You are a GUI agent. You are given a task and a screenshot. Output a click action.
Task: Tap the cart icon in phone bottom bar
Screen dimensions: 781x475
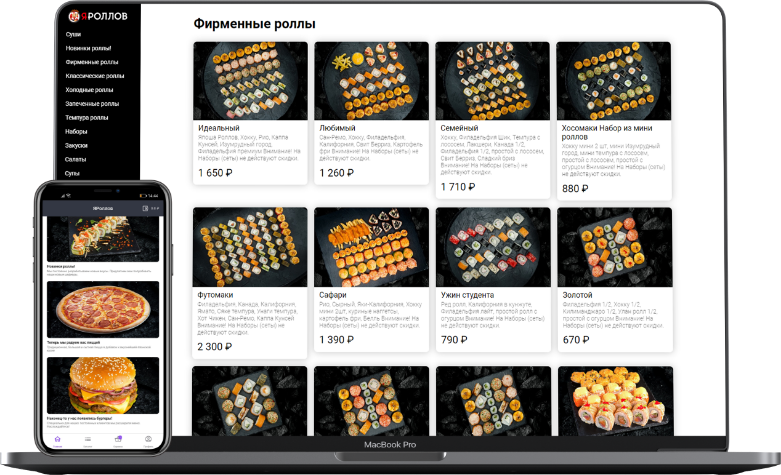pos(118,439)
